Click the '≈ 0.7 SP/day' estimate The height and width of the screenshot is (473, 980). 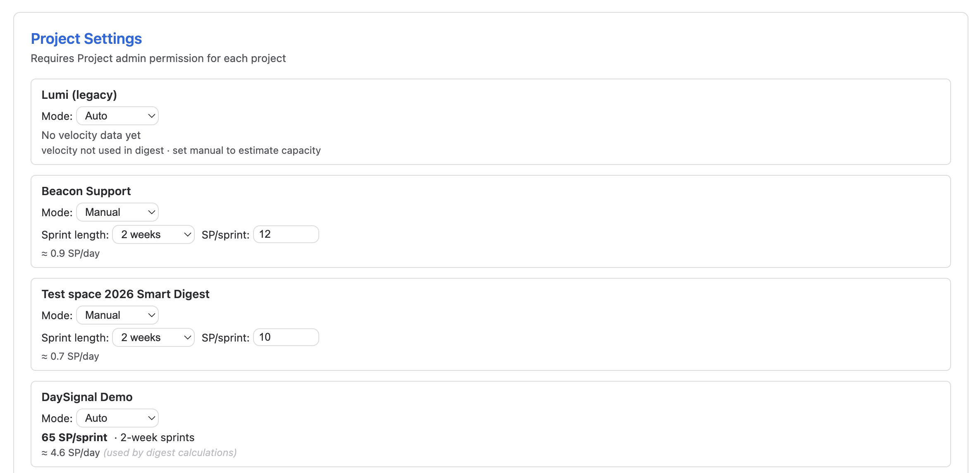tap(70, 356)
